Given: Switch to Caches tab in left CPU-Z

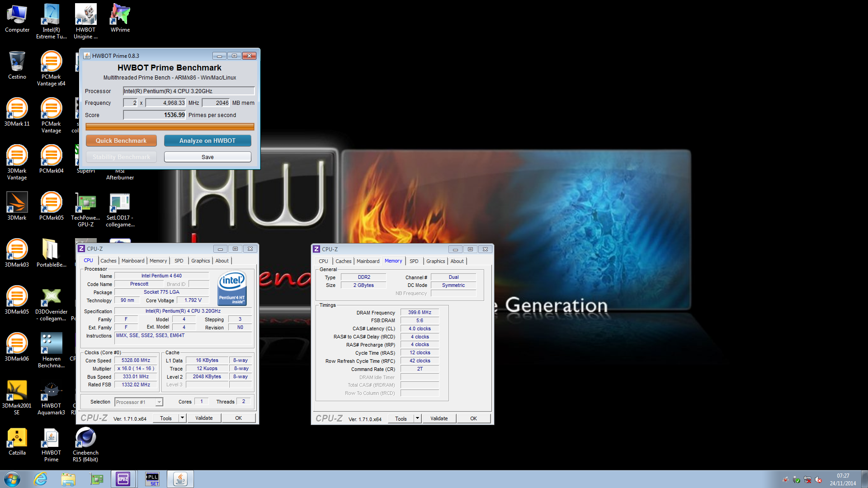Looking at the screenshot, I should coord(108,261).
